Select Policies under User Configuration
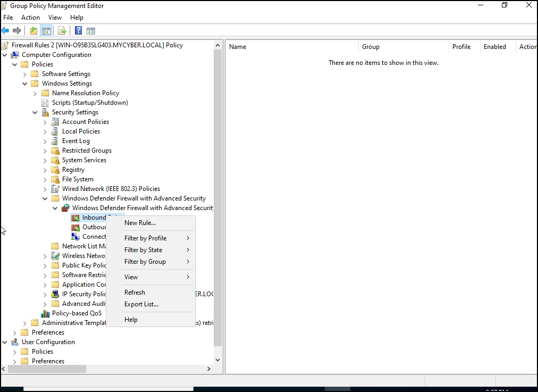Image resolution: width=538 pixels, height=392 pixels. click(43, 352)
